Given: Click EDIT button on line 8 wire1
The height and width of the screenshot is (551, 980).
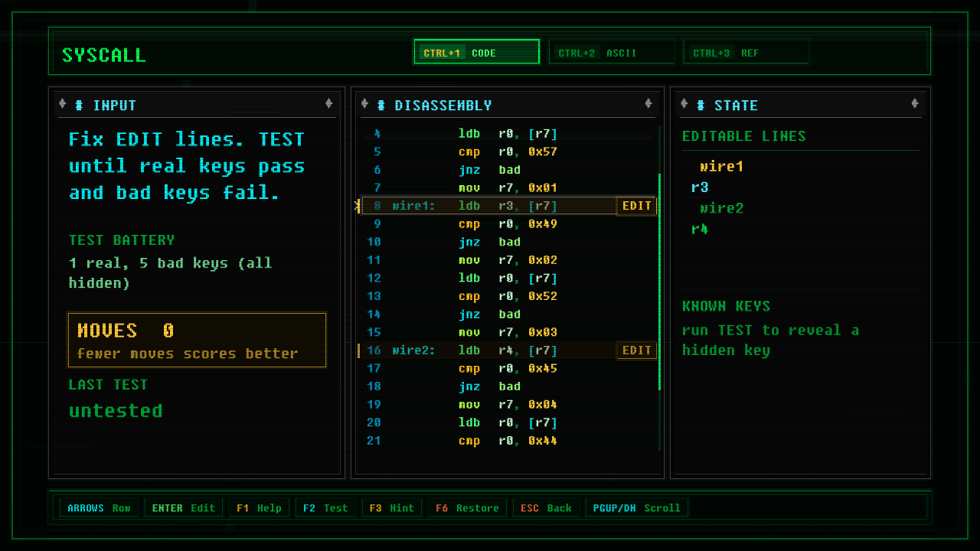Looking at the screenshot, I should pos(637,206).
